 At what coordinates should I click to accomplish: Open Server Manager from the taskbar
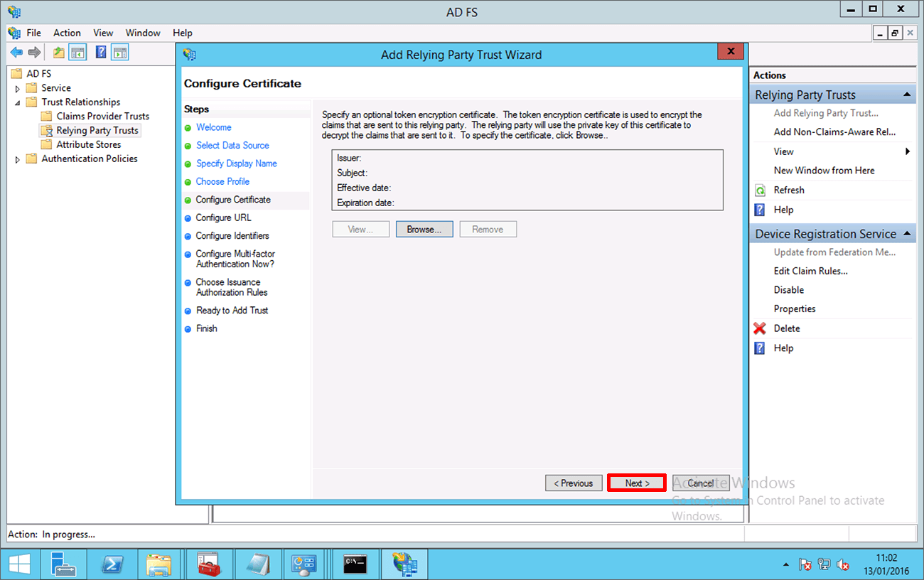64,564
